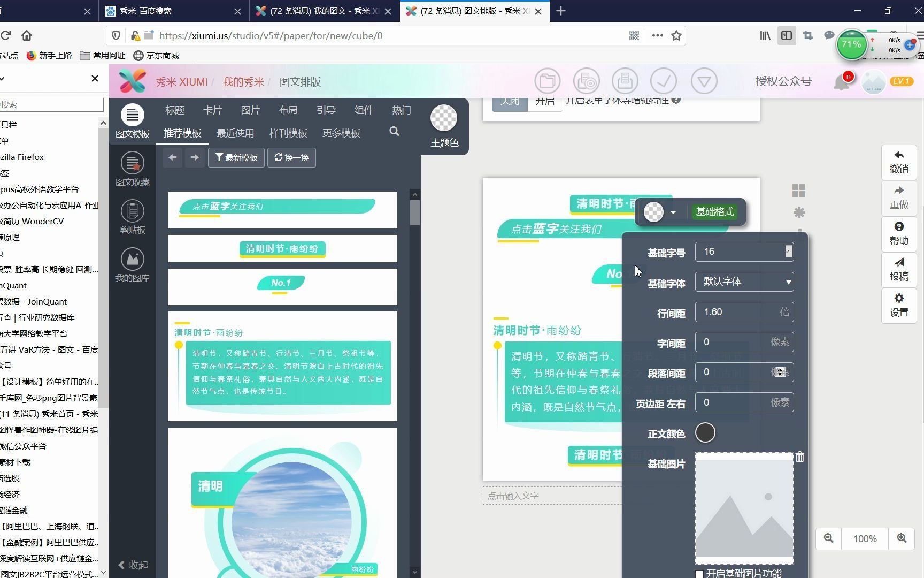Click the 撤销 undo button

pyautogui.click(x=899, y=162)
